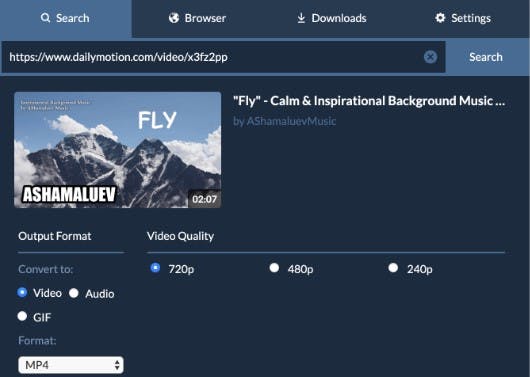Click the gear icon beside Settings
The height and width of the screenshot is (377, 530).
tap(440, 18)
